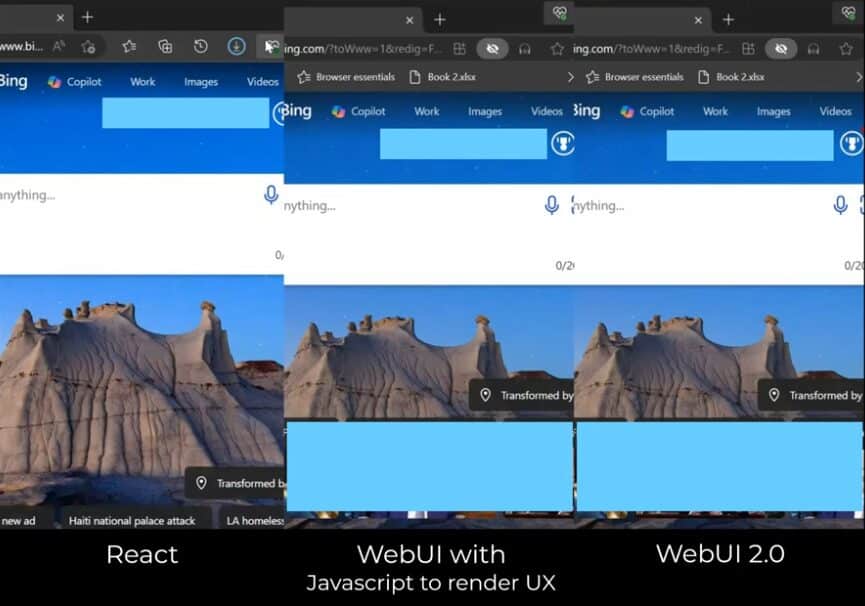865x606 pixels.
Task: Select Videos in the middle panel Bing header
Action: coord(547,111)
